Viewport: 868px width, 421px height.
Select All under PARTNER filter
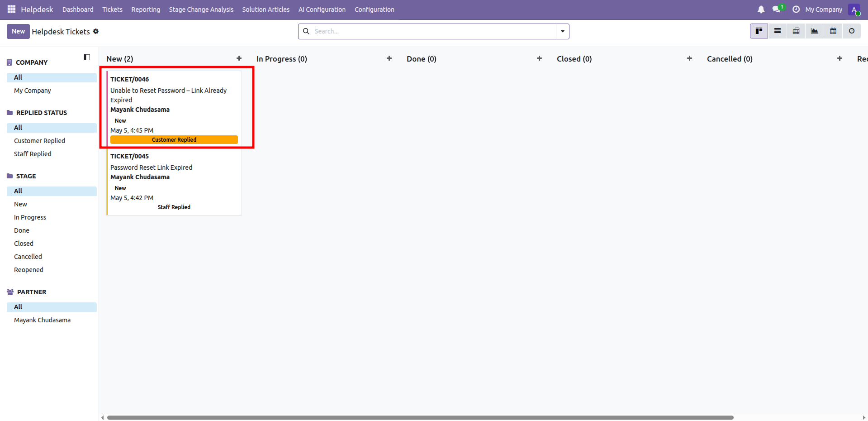click(52, 307)
